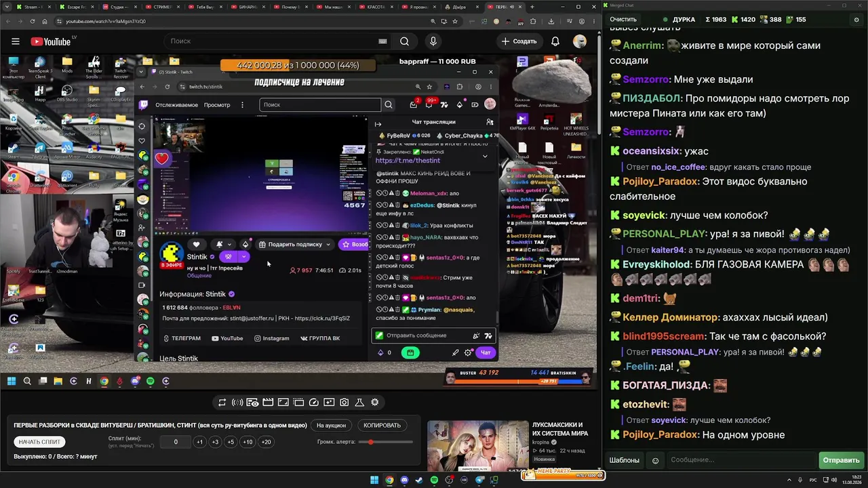868x488 pixels.
Task: Click the clapperboard icon in player toolbar
Action: point(268,403)
